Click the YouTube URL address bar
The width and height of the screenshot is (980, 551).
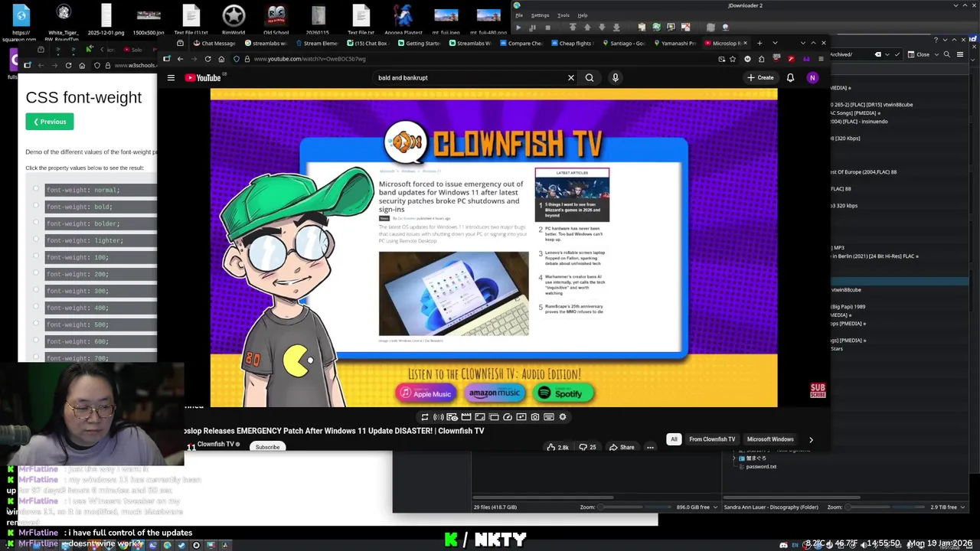pos(475,59)
